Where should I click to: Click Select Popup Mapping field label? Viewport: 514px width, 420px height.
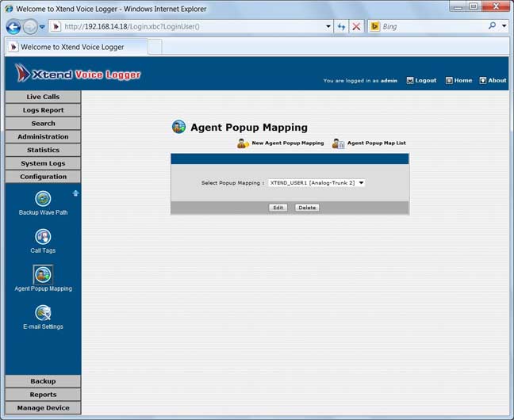click(x=232, y=183)
